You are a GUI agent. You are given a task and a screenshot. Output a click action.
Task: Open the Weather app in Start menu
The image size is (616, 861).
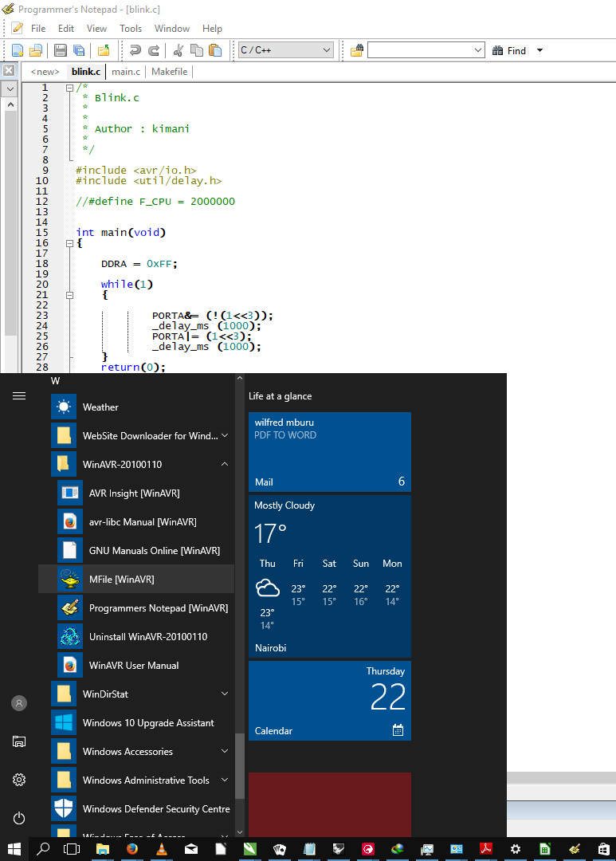tap(136, 407)
